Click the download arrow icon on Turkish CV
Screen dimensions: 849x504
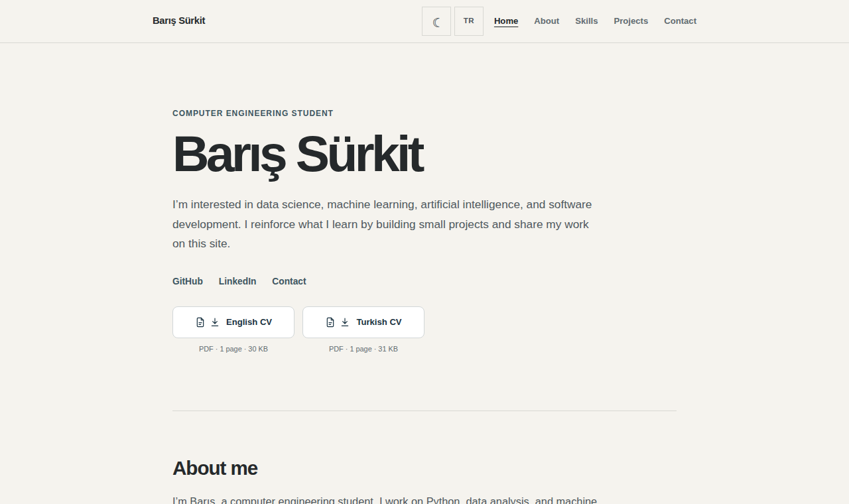pyautogui.click(x=345, y=322)
